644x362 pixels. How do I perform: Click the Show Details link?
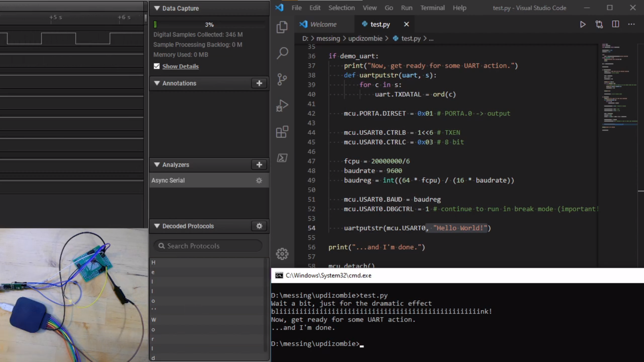pos(180,66)
